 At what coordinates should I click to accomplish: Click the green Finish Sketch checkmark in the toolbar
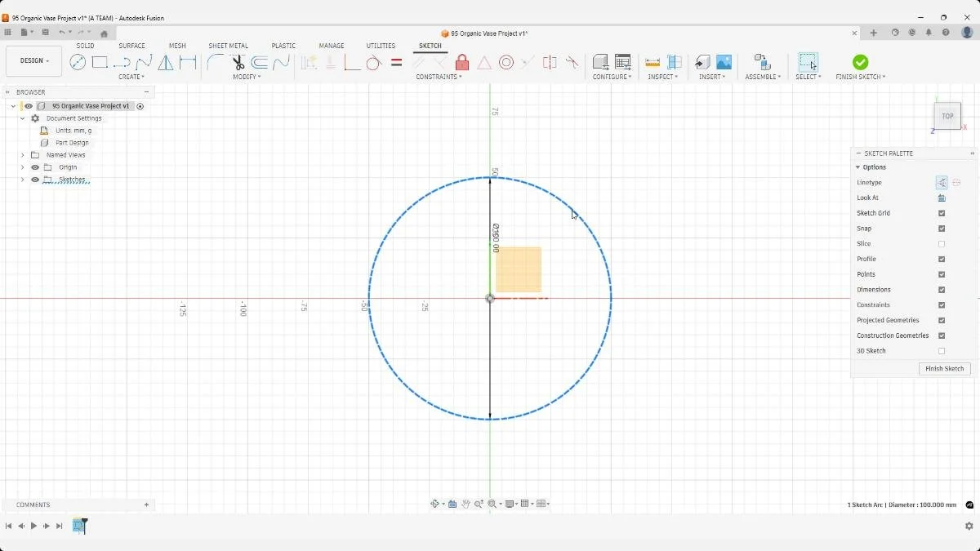tap(860, 60)
